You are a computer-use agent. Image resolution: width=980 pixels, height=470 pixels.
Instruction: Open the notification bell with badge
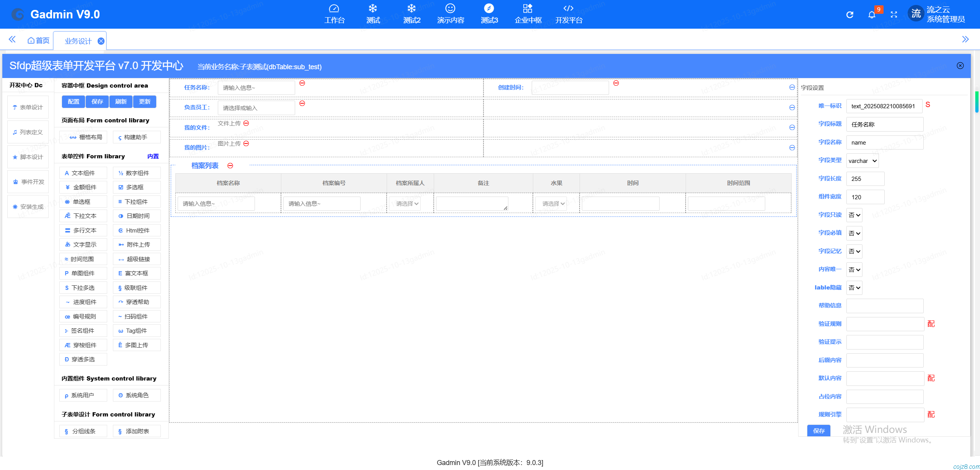point(872,15)
